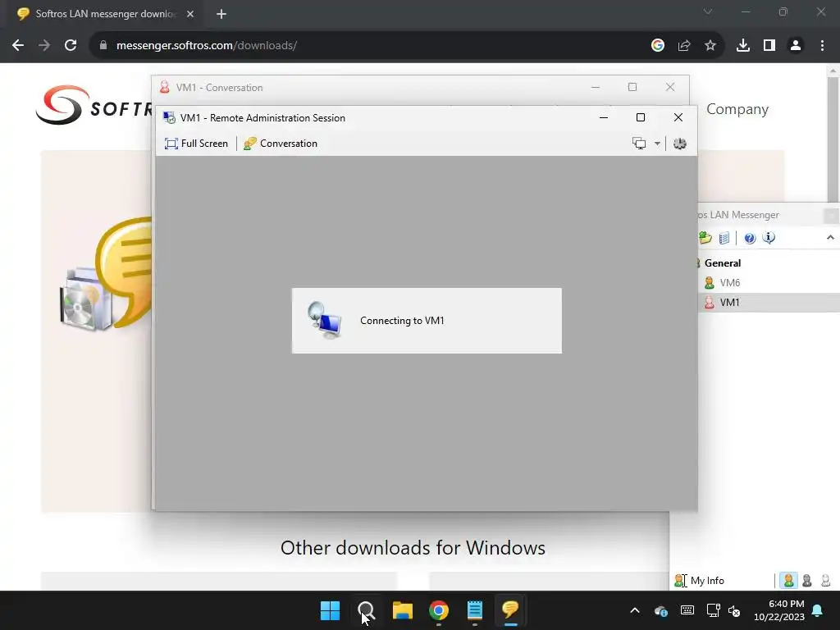This screenshot has height=630, width=840.
Task: Open the notification bell in the taskbar
Action: [818, 610]
